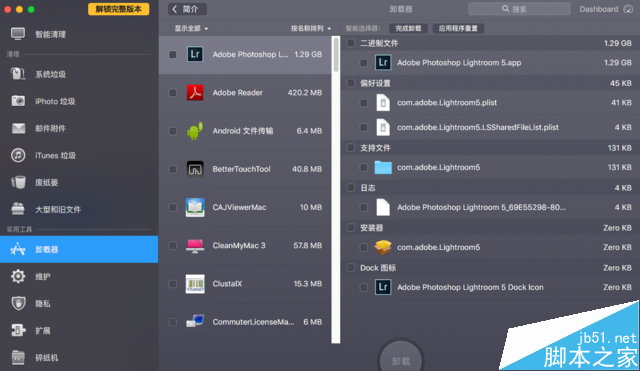
Task: Select the 邮件附件 envelope icon
Action: click(18, 128)
